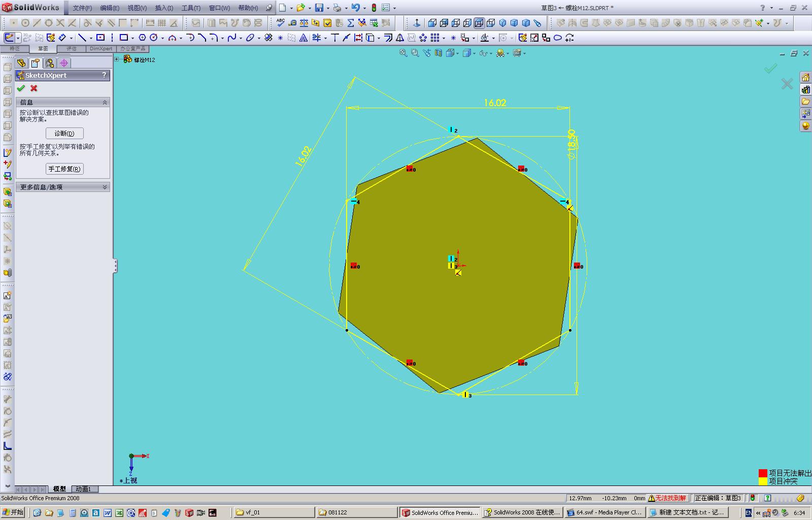Switch to the DimXpert command tab
Viewport: 812px width, 520px height.
[101, 49]
